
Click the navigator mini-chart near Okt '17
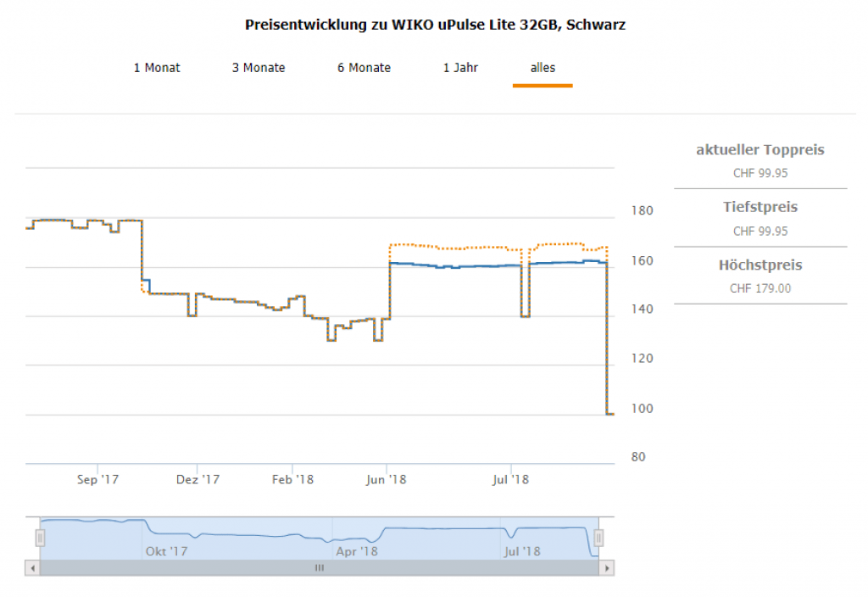167,551
